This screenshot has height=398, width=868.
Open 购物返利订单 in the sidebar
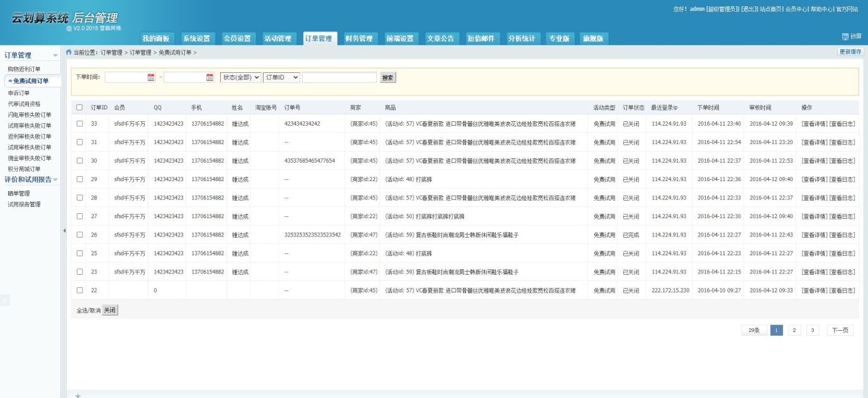[24, 69]
